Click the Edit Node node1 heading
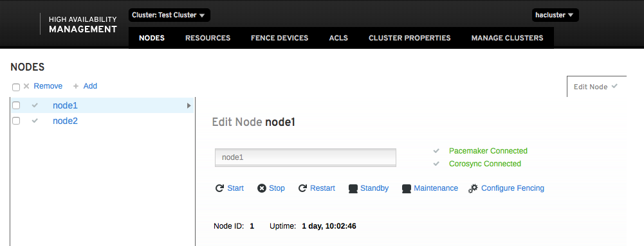The image size is (644, 246). [x=253, y=122]
